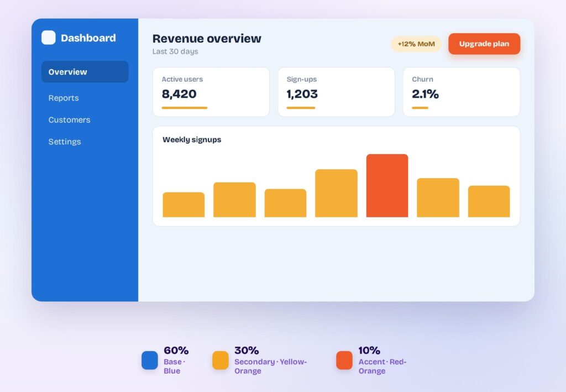566x392 pixels.
Task: Open the Active users card
Action: point(211,92)
